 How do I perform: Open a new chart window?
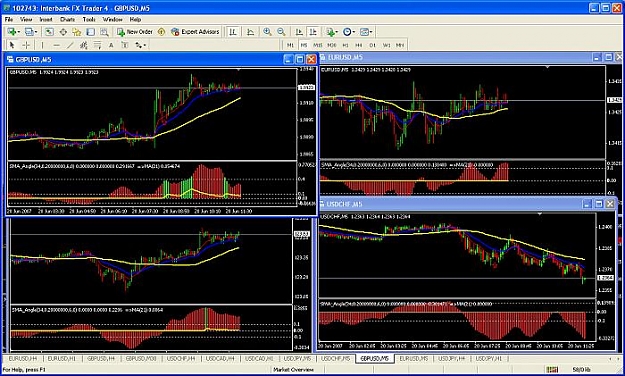click(x=12, y=32)
